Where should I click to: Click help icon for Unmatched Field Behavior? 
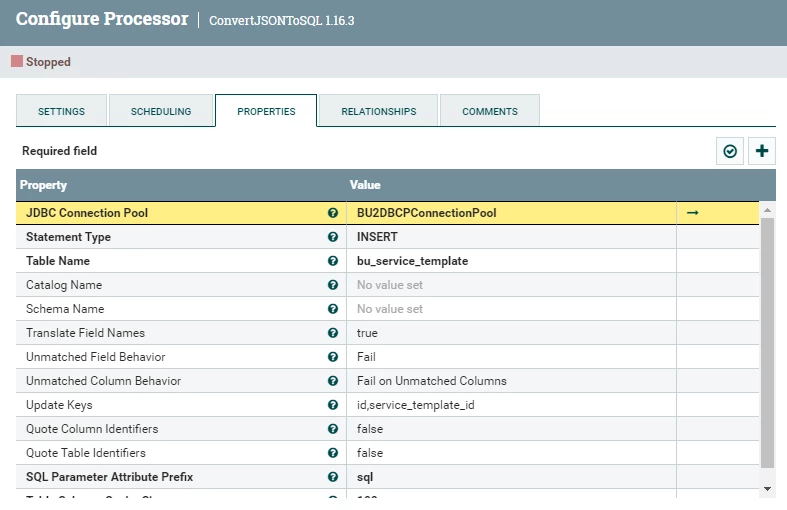[333, 357]
